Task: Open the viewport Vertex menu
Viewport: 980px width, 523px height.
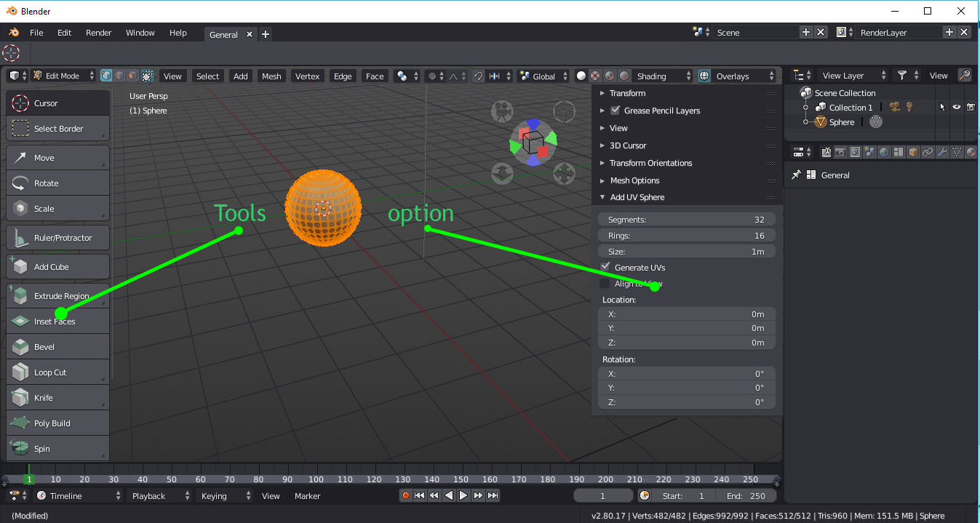Action: click(x=308, y=76)
